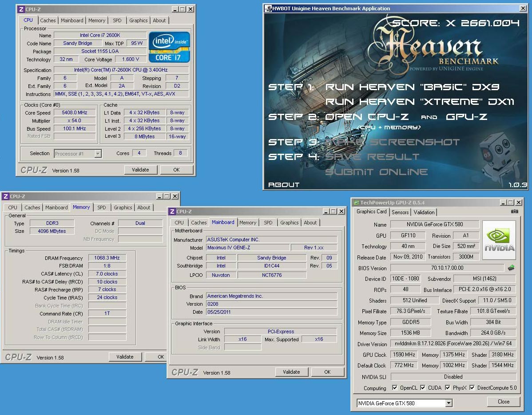The image size is (532, 415).
Task: Click the GPU-Z title bar app icon
Action: (356, 203)
